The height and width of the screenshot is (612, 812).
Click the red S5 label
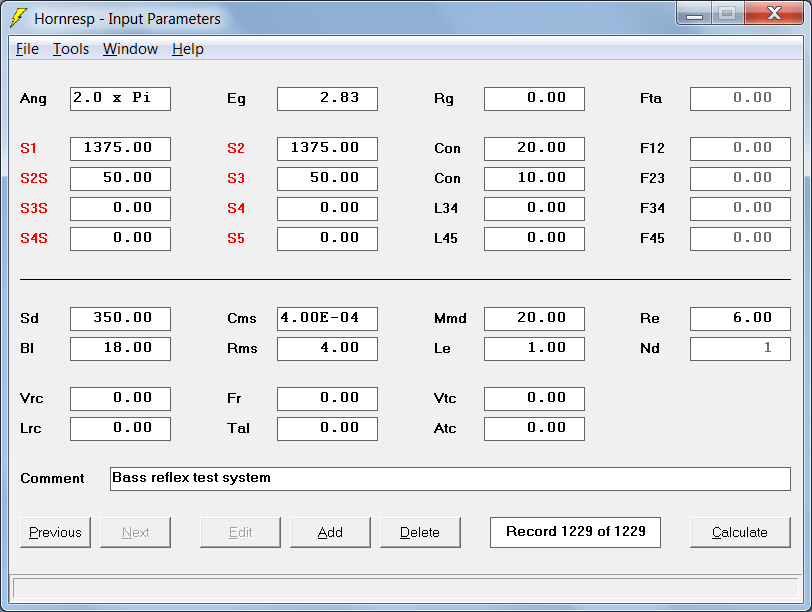tap(236, 239)
